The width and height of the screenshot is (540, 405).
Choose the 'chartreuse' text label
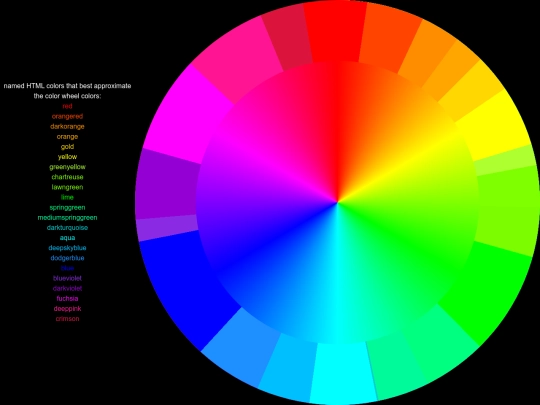coord(68,177)
